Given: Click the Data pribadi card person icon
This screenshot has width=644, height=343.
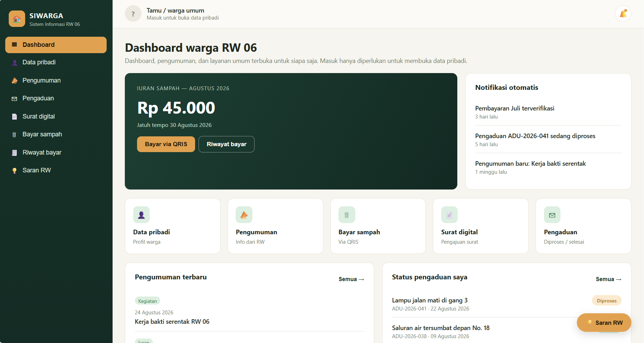Looking at the screenshot, I should (x=141, y=215).
